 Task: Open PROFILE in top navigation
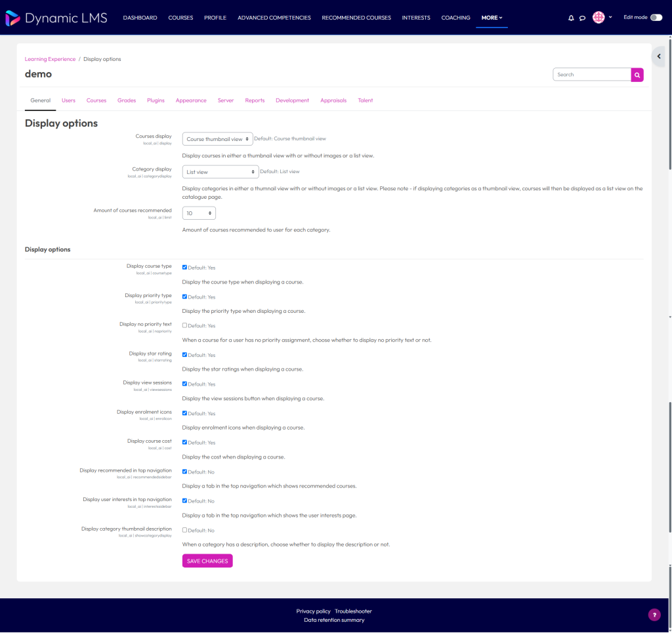pyautogui.click(x=215, y=18)
